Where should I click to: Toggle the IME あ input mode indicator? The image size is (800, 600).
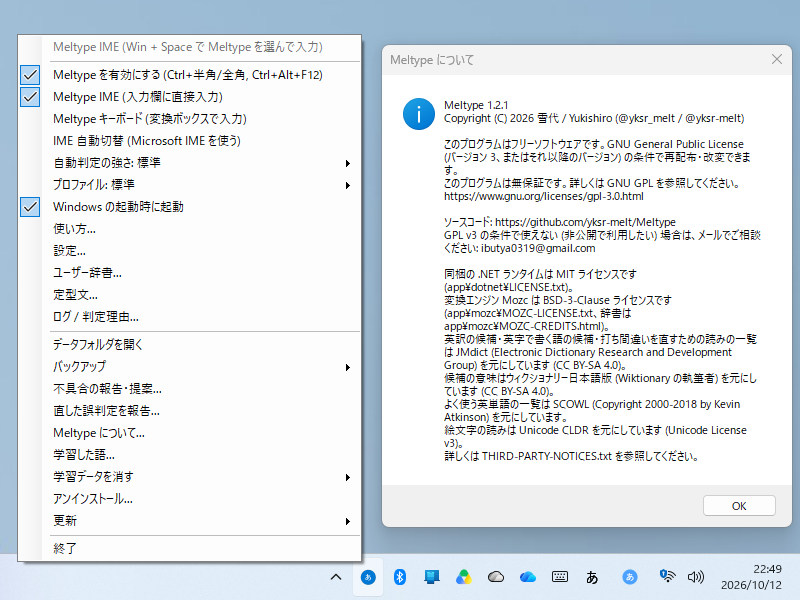[x=592, y=578]
